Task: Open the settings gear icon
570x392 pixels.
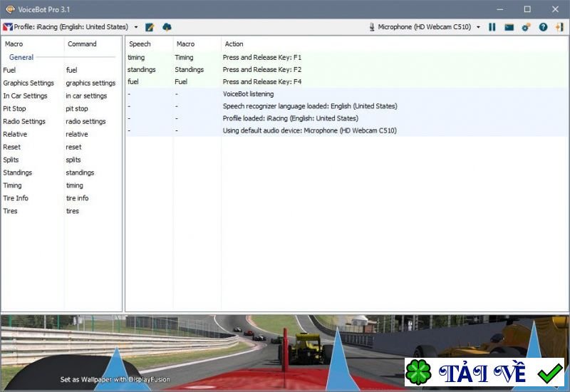Action: [x=526, y=27]
